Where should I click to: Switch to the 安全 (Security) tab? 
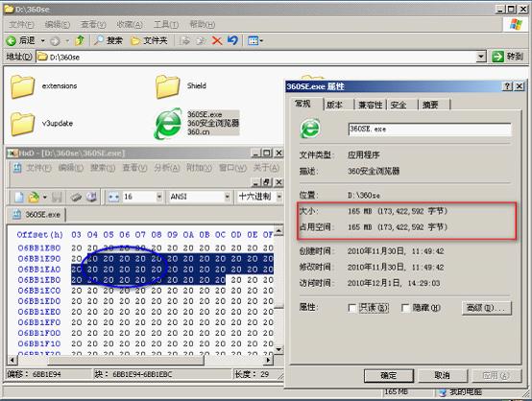point(402,105)
